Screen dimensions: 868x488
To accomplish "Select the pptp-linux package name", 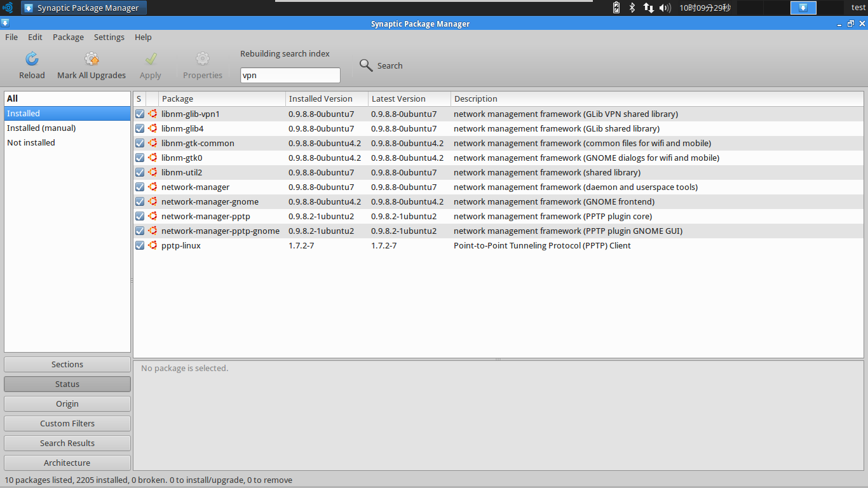I will click(x=181, y=245).
